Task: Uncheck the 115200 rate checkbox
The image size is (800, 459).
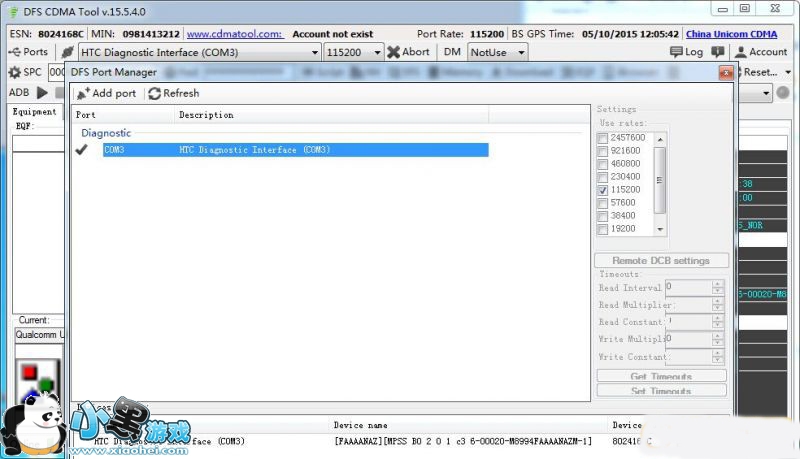Action: [603, 190]
